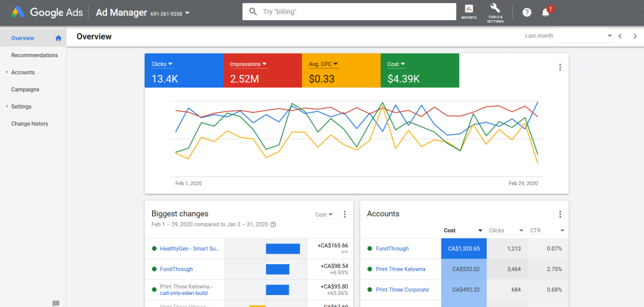The height and width of the screenshot is (307, 644).
Task: Open CTR column dropdown in Accounts
Action: pyautogui.click(x=548, y=230)
